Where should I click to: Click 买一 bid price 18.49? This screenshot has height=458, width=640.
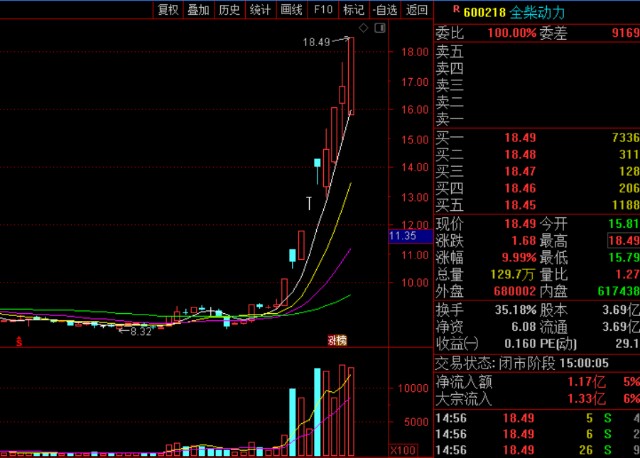(x=520, y=138)
